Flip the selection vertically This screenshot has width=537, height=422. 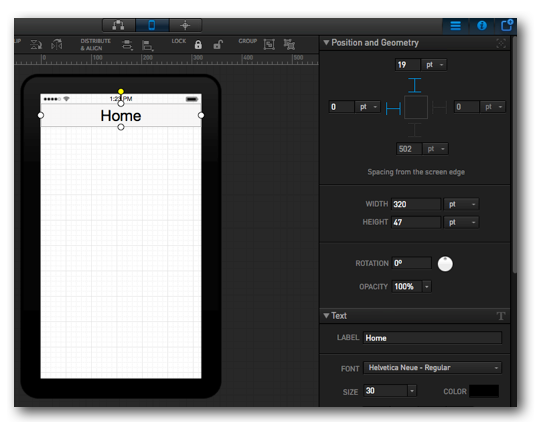[x=36, y=45]
